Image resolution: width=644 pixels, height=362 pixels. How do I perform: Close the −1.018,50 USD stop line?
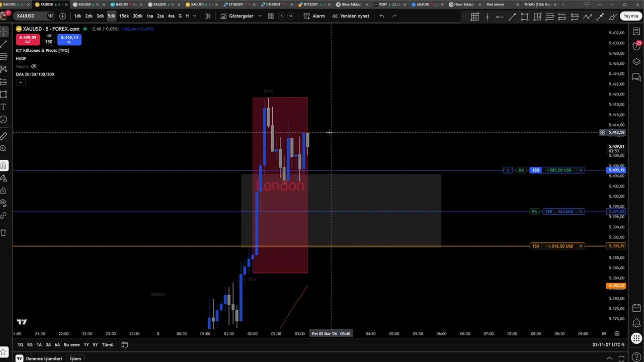click(581, 246)
